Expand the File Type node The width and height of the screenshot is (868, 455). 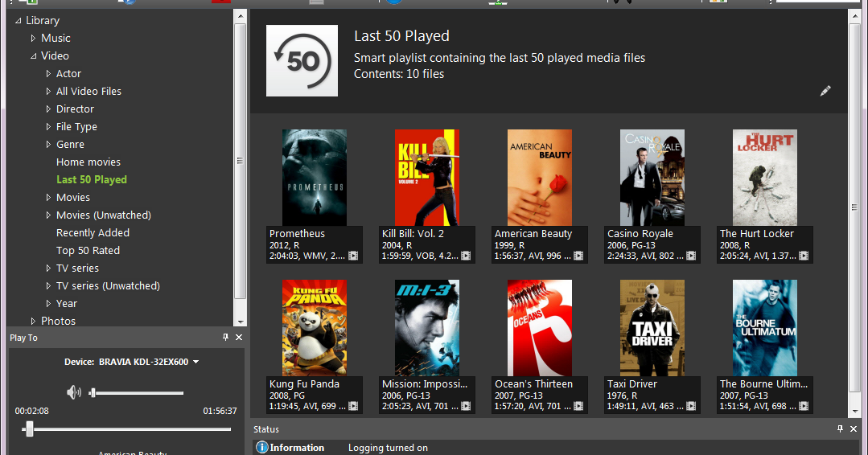[x=48, y=126]
